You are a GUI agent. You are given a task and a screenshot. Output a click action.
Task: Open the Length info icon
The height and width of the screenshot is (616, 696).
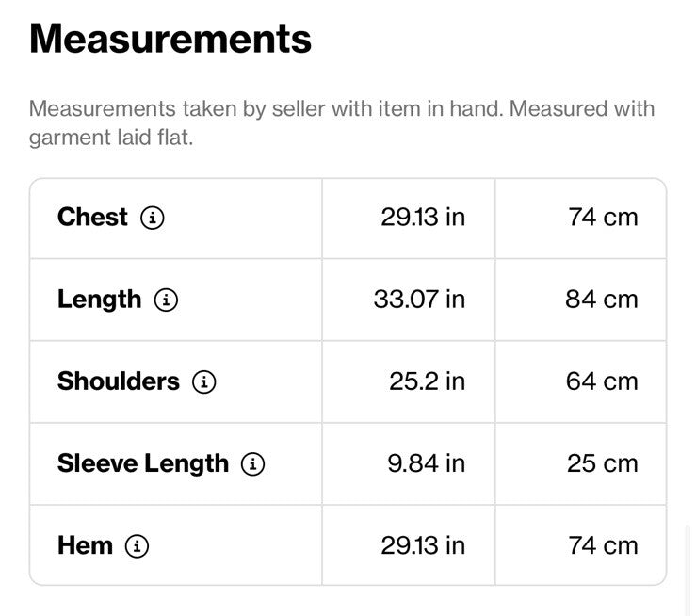click(166, 300)
